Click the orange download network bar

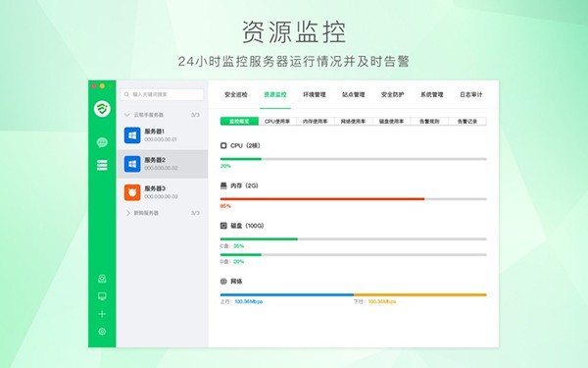coord(420,294)
